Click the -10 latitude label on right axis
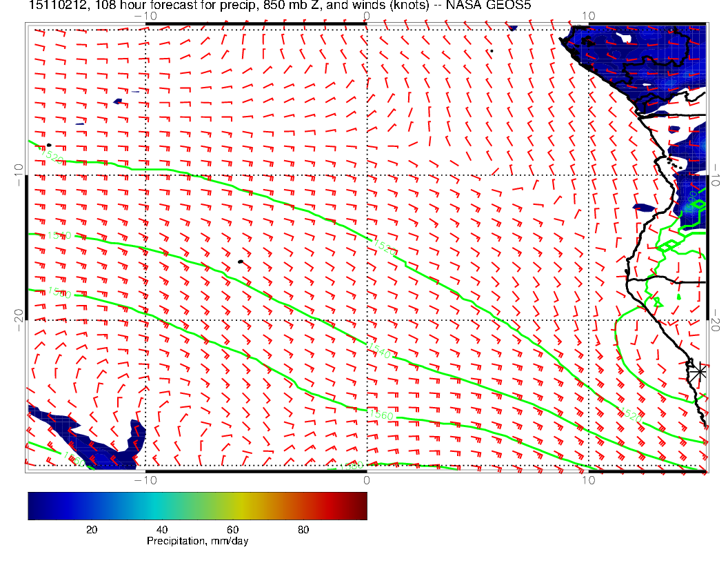Screen dimensions: 728x563 coord(714,175)
